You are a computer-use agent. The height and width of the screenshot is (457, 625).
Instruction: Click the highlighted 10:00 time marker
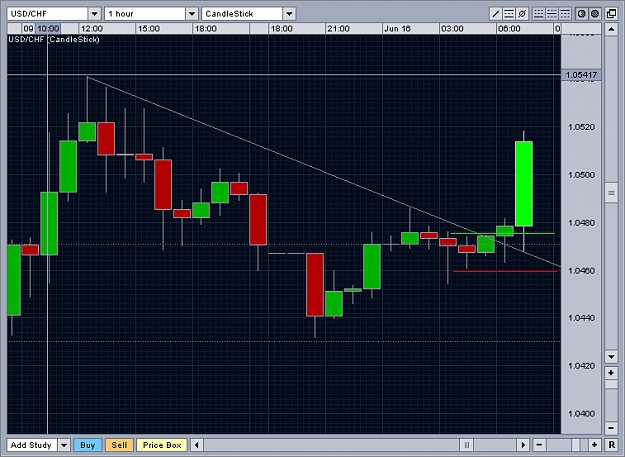(x=48, y=29)
